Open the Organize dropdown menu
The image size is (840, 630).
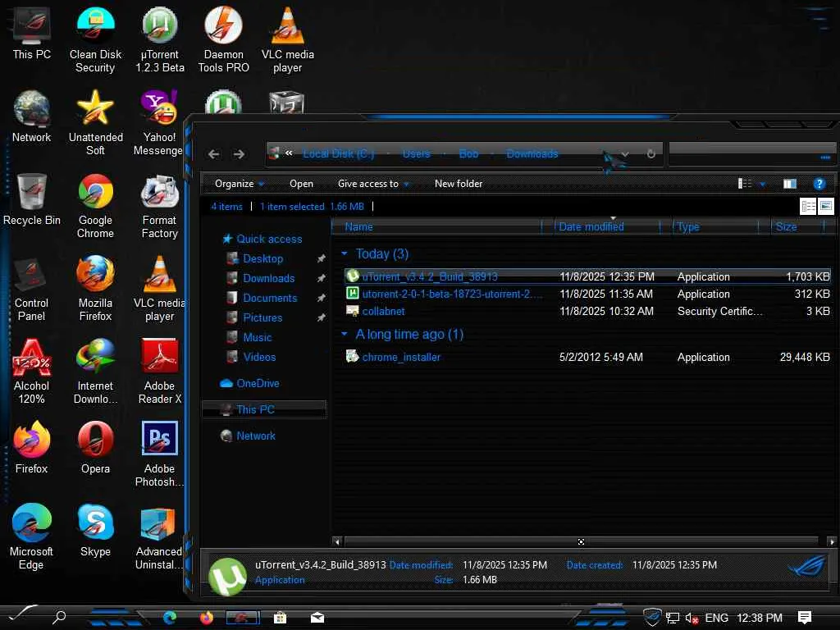click(x=239, y=184)
